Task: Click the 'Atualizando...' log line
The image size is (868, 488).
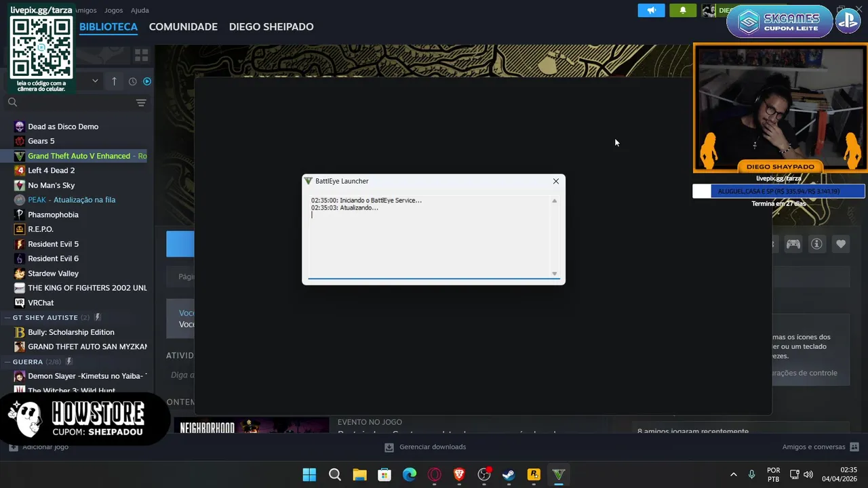Action: pyautogui.click(x=344, y=208)
